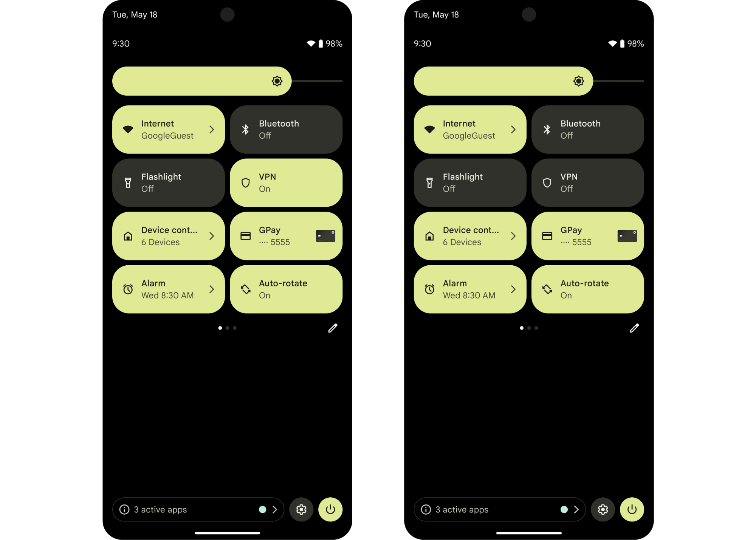Tap the Flashlight icon
Image resolution: width=756 pixels, height=540 pixels.
129,183
